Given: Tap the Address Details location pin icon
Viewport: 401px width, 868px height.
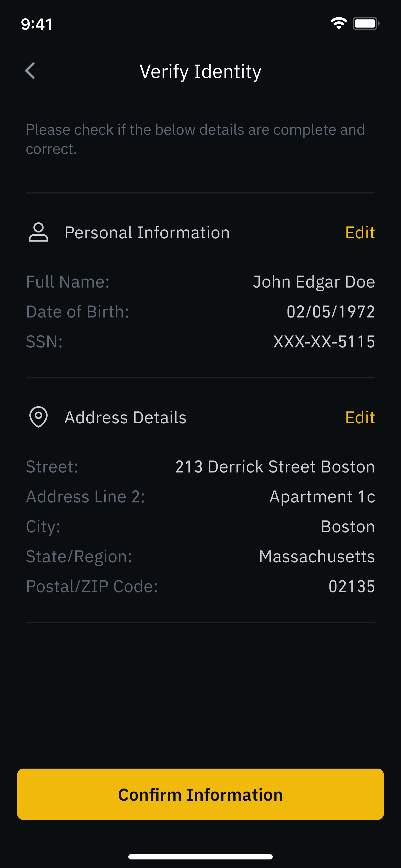Looking at the screenshot, I should (x=38, y=417).
